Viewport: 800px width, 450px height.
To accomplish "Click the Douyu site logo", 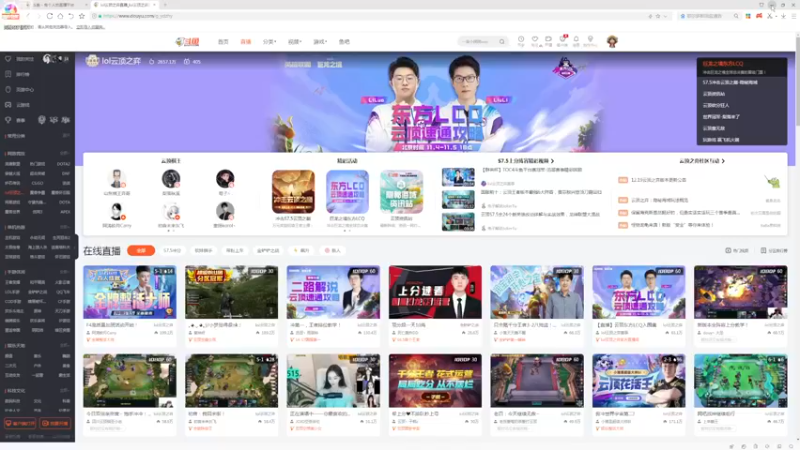I will 187,41.
